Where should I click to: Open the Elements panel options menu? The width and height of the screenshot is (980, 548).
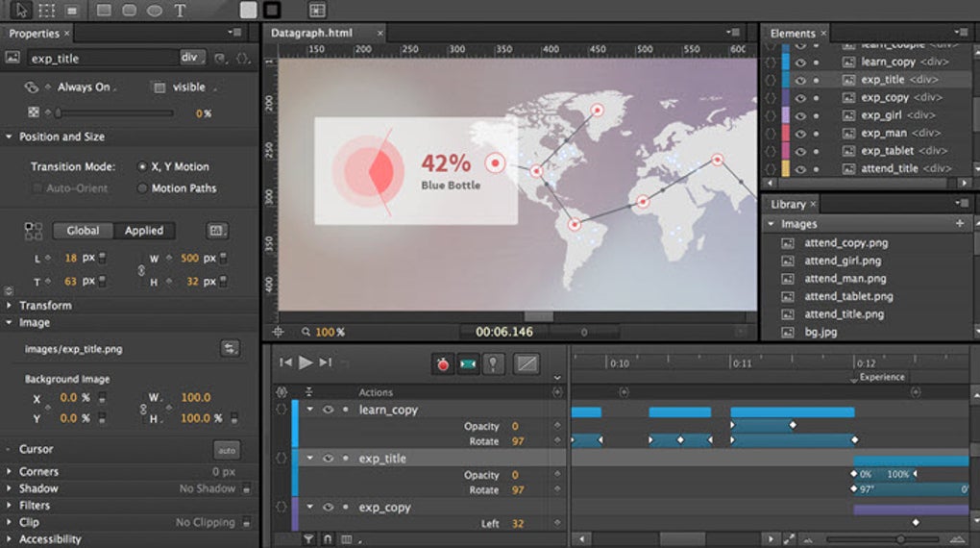tap(961, 32)
